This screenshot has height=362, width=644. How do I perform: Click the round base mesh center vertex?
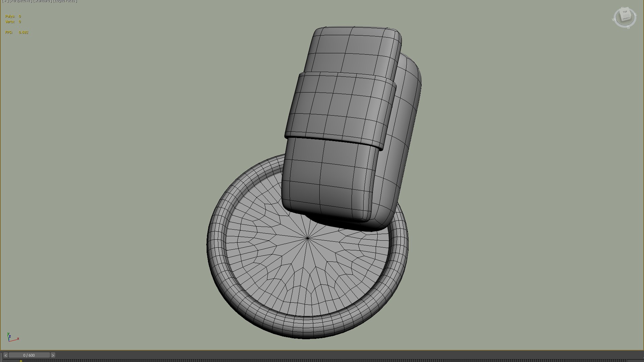pos(308,238)
